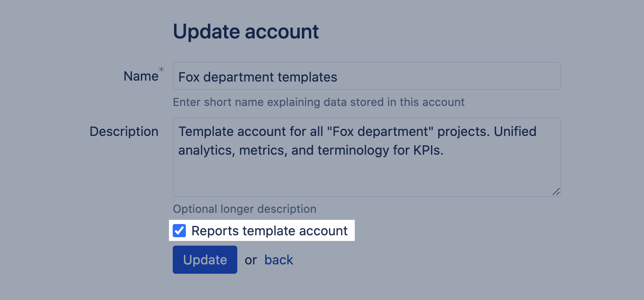Uncheck the Reports template account checkbox
The height and width of the screenshot is (300, 644).
(x=179, y=231)
